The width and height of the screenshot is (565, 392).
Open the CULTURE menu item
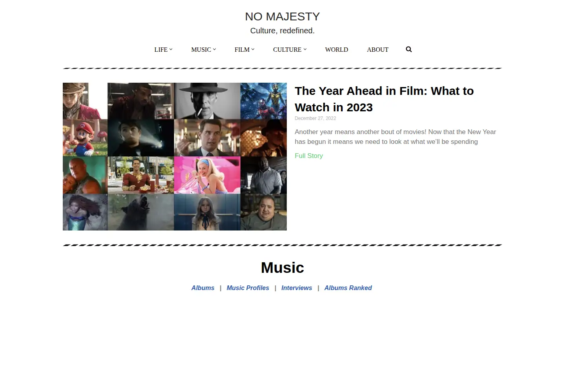(287, 49)
